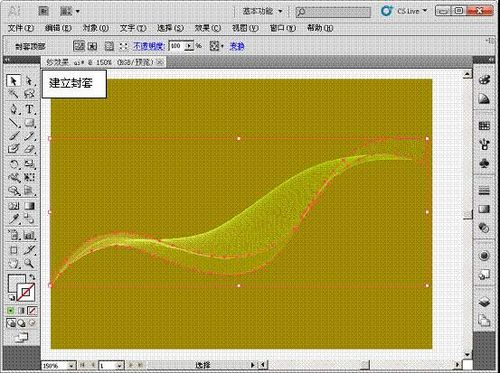Pick the Mesh tool

pyautogui.click(x=13, y=206)
